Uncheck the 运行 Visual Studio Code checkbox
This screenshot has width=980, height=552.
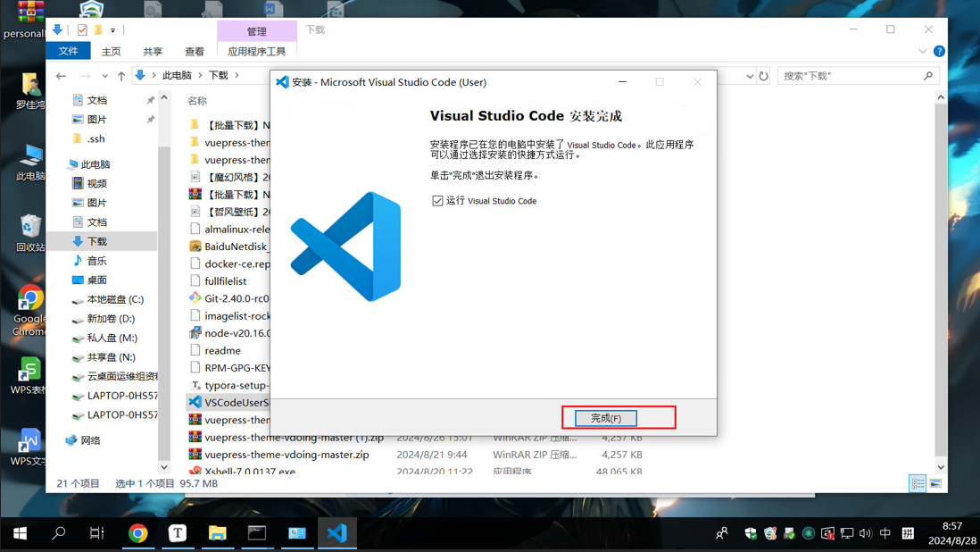437,201
